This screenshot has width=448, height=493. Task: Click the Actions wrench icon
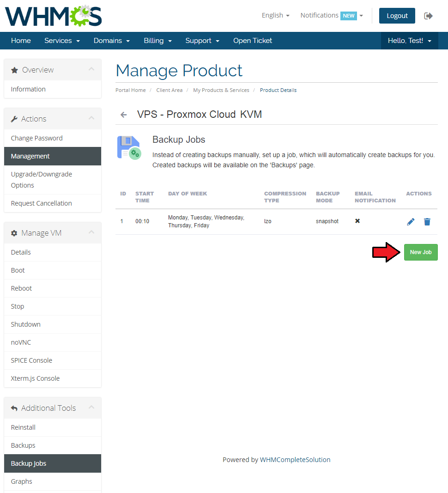(x=14, y=119)
